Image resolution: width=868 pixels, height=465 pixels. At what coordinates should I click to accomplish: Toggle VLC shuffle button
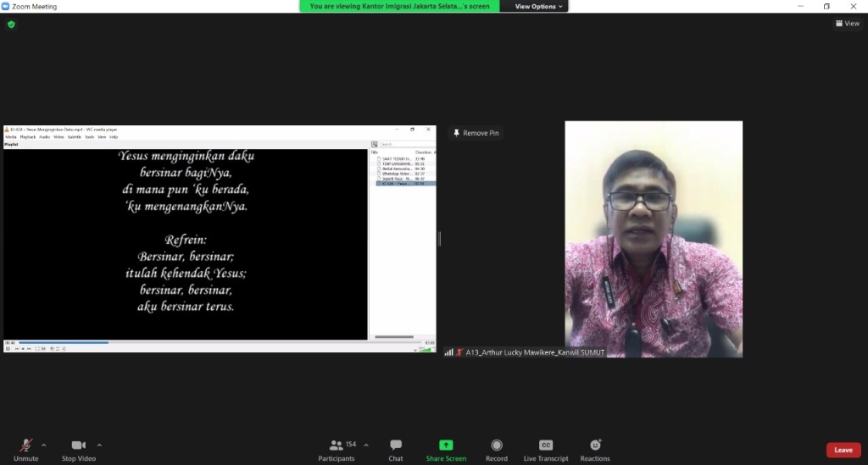(x=64, y=349)
